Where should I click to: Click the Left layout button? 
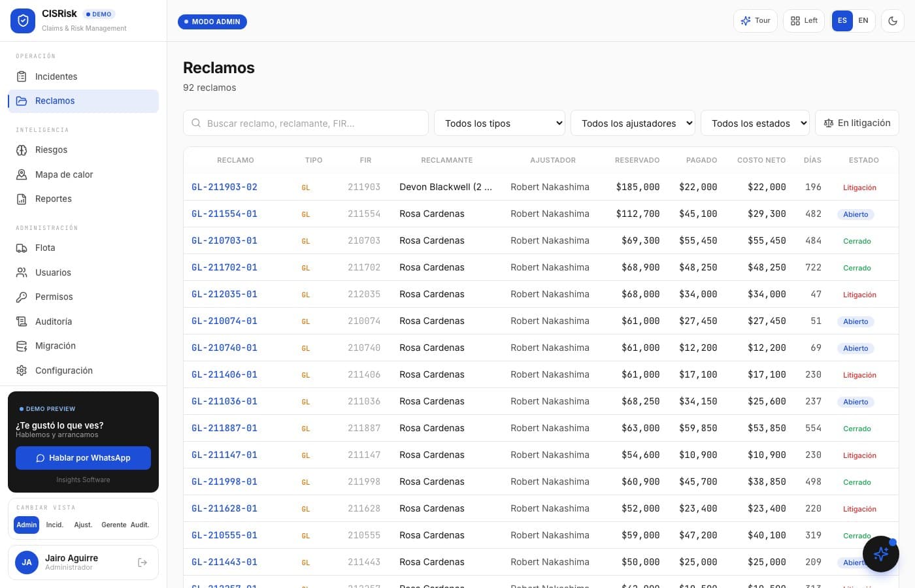coord(804,21)
